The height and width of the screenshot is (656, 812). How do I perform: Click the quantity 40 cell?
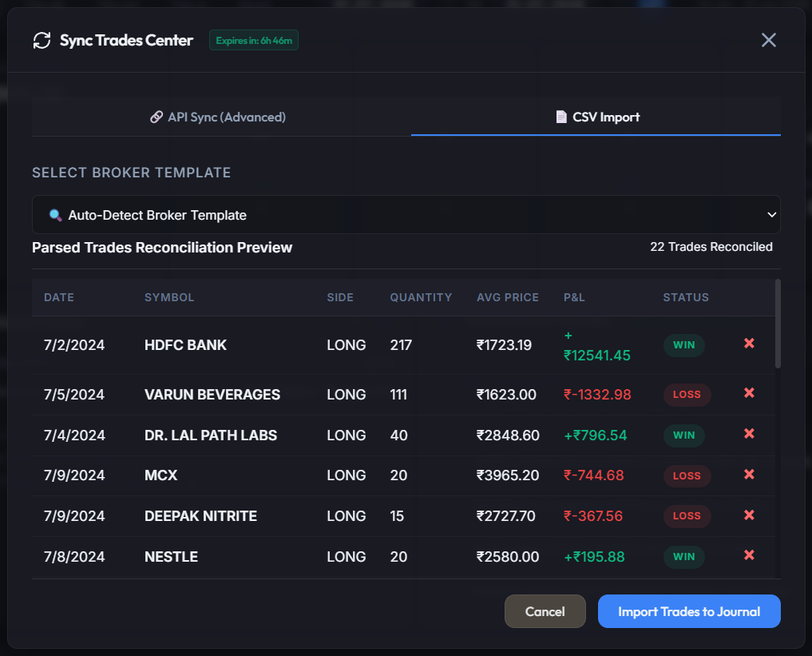pyautogui.click(x=398, y=435)
